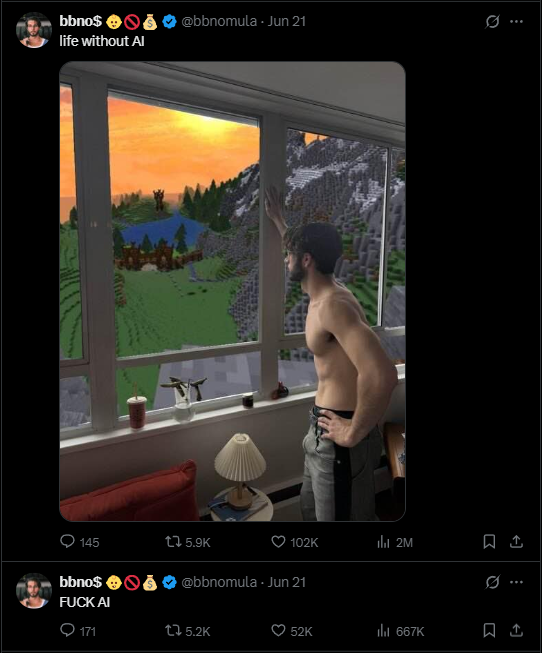This screenshot has width=542, height=653.
Task: View analytics showing 667K views
Action: click(400, 631)
